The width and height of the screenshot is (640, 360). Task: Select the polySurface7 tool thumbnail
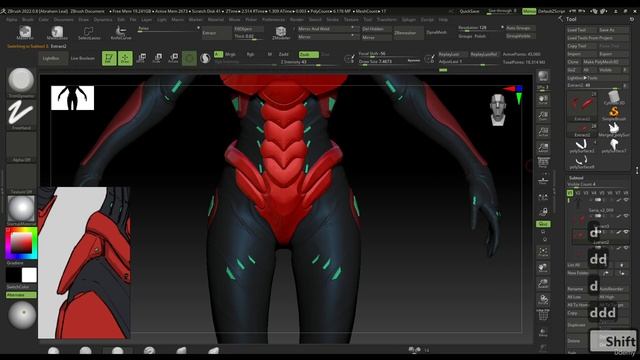point(613,146)
